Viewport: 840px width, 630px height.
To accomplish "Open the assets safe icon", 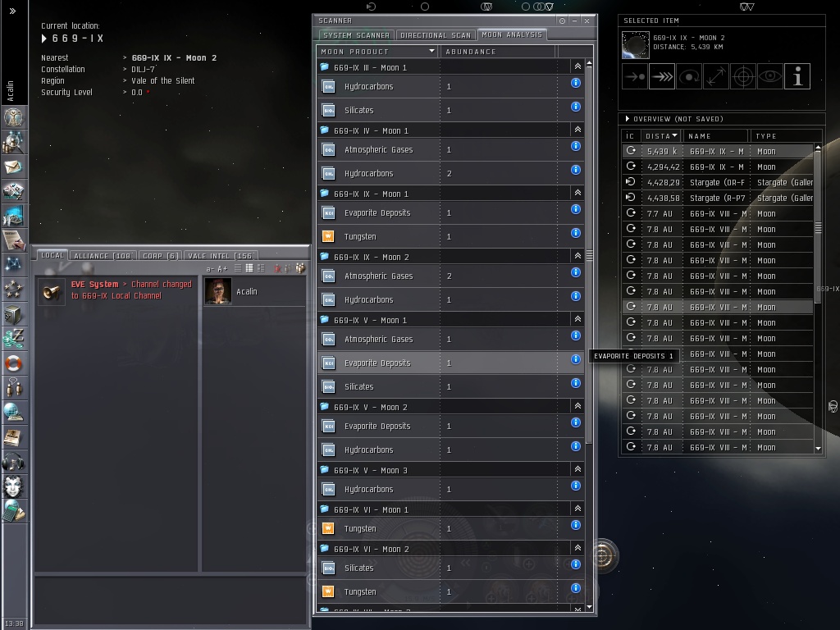I will [x=13, y=314].
